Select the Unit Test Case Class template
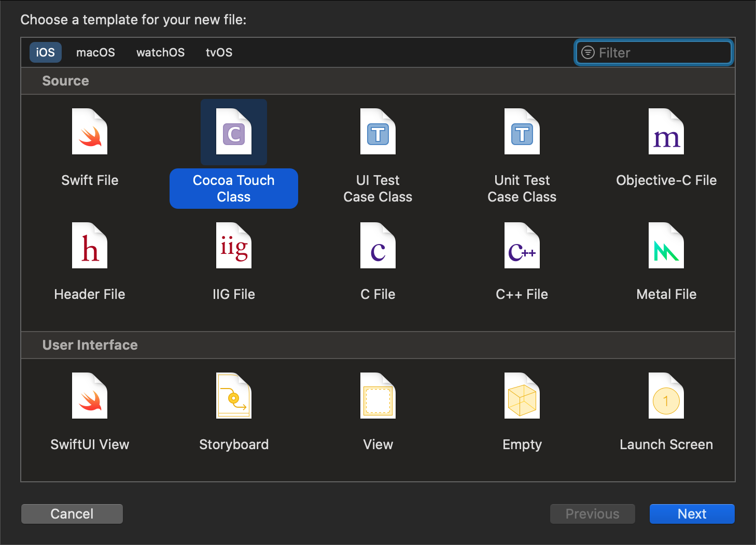Screen dimensions: 756x545 (522, 132)
